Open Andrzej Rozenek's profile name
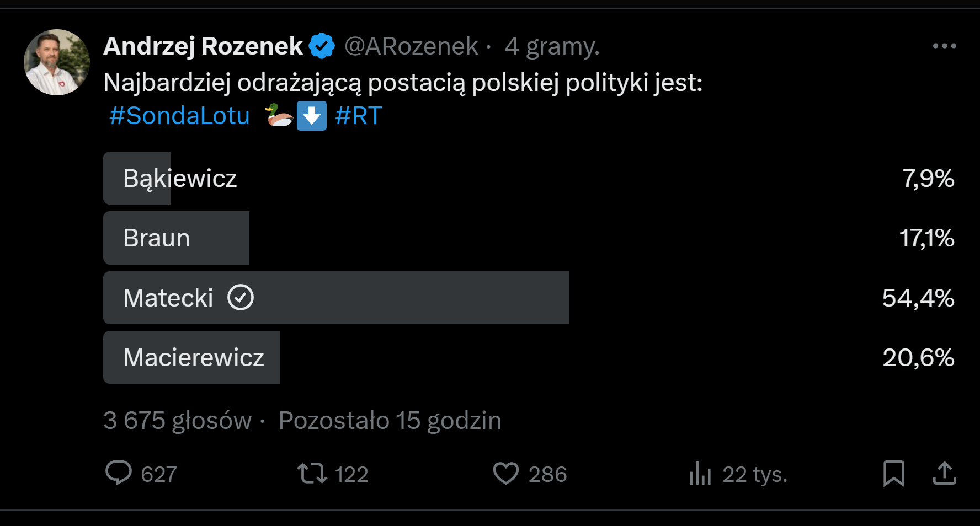 [203, 46]
